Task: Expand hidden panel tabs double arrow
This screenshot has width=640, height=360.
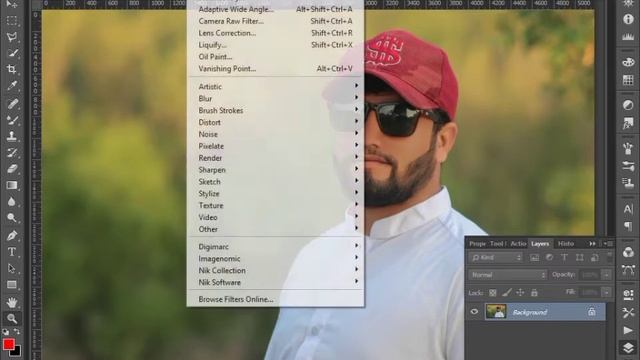Action: click(x=592, y=244)
